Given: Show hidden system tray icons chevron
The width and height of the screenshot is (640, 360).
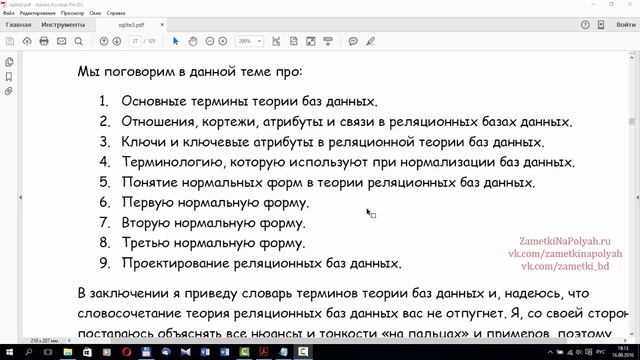Looking at the screenshot, I should click(550, 352).
